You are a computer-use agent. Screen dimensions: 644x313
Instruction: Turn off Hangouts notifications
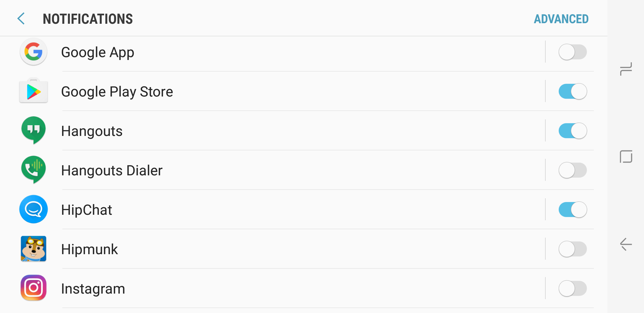coord(573,131)
